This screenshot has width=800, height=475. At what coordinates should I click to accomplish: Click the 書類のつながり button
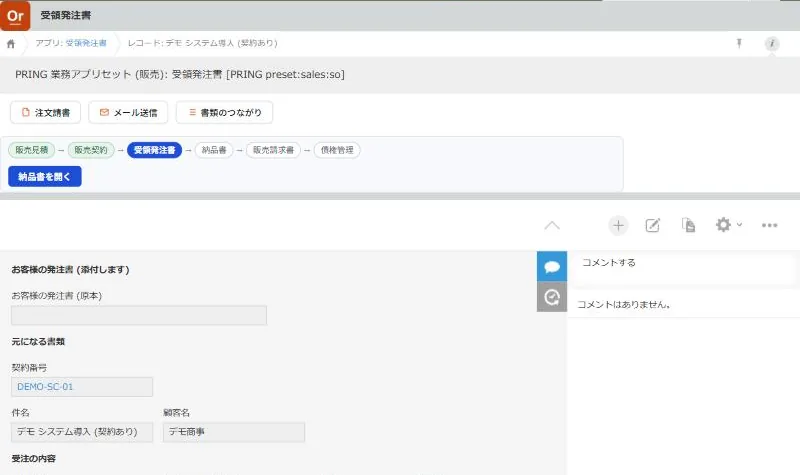click(224, 112)
